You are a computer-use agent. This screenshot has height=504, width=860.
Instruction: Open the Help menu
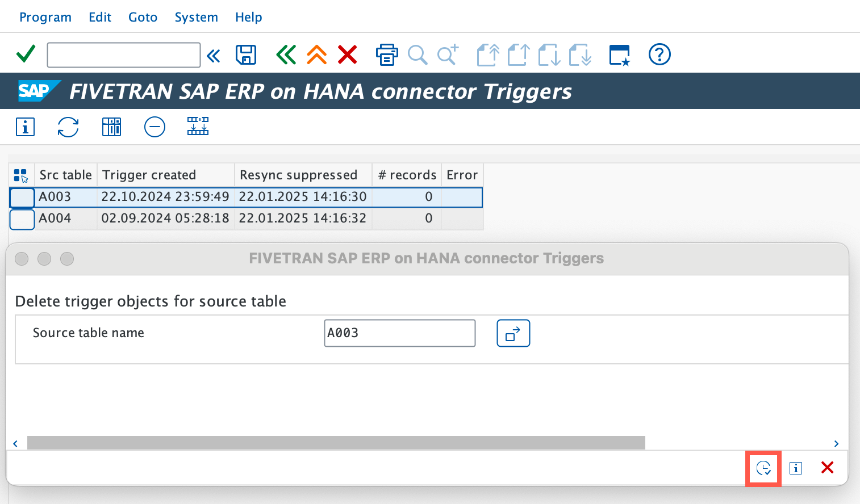coord(249,17)
